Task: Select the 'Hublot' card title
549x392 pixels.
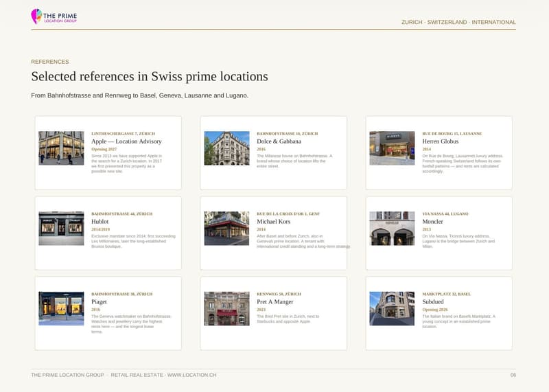Action: click(100, 222)
